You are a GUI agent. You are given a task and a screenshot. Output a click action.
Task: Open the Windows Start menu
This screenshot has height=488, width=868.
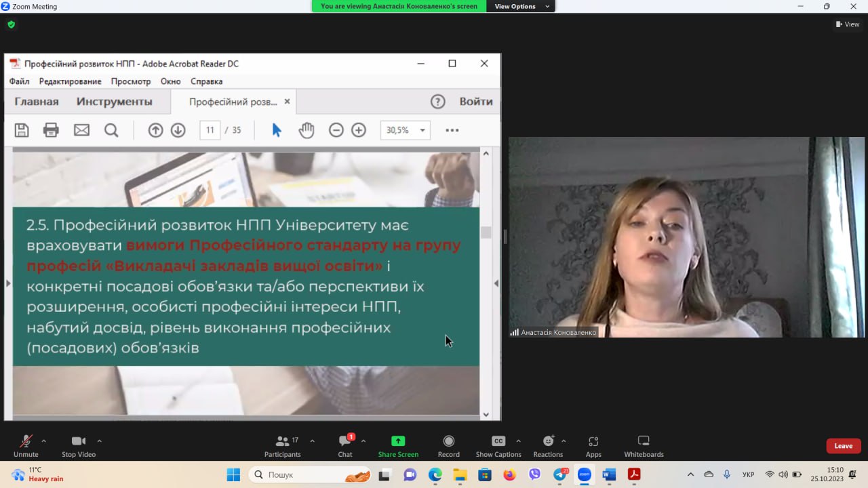click(233, 474)
